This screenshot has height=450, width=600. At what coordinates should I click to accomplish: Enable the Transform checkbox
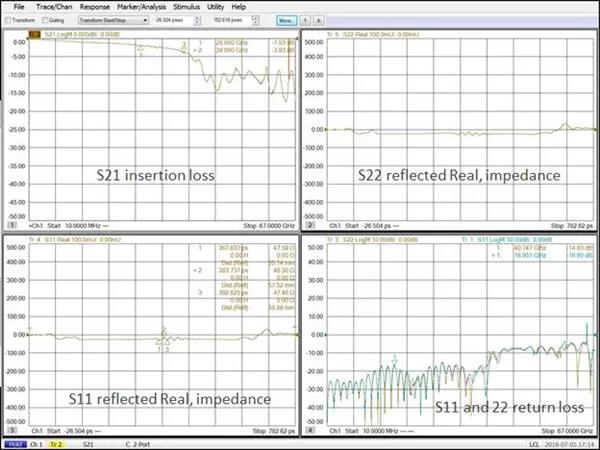click(9, 19)
